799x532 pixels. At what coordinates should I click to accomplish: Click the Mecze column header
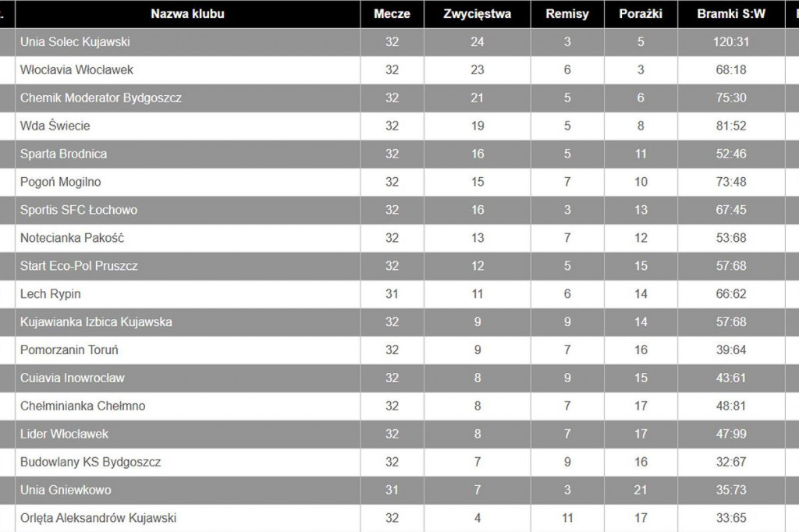point(392,14)
